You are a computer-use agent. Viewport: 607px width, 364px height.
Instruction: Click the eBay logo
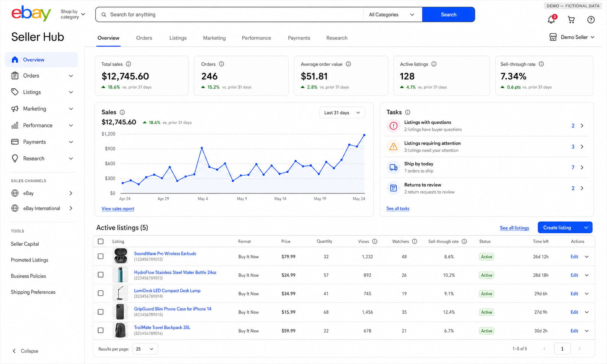(x=31, y=14)
